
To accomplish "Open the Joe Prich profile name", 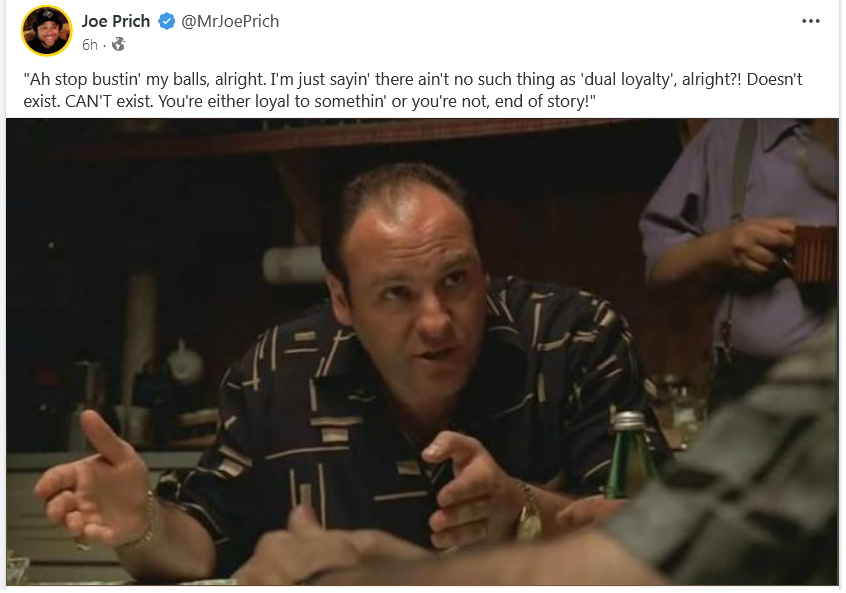I will click(x=115, y=21).
